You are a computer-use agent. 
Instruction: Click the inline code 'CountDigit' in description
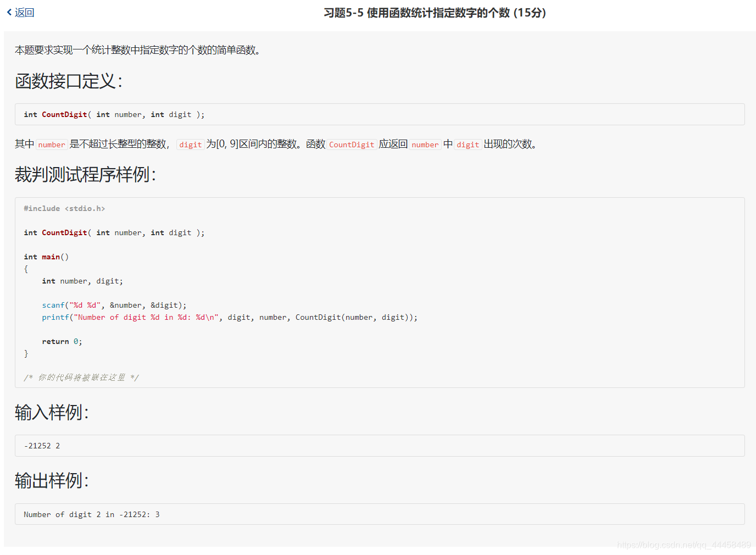[352, 145]
